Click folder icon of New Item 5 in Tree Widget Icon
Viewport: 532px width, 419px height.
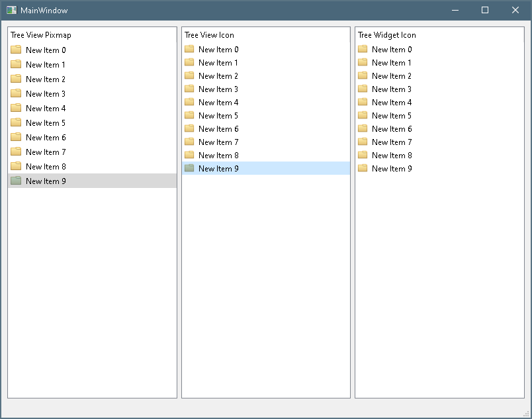[363, 115]
